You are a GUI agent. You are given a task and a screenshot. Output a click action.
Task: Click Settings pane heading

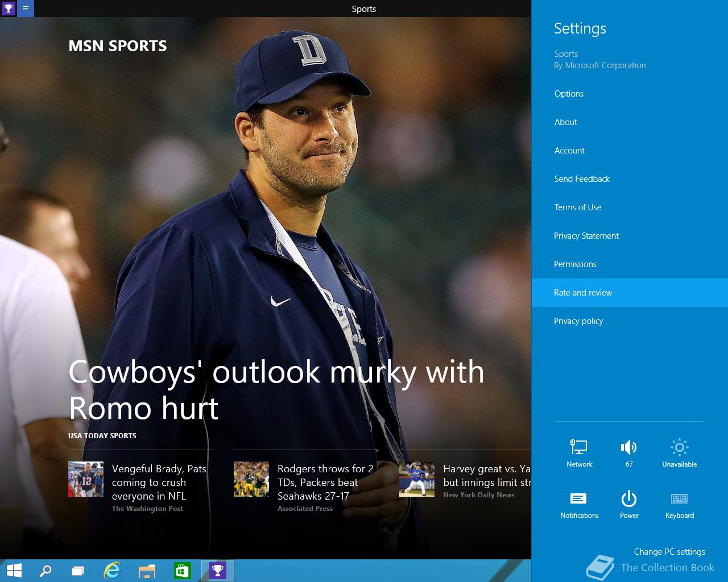[580, 28]
